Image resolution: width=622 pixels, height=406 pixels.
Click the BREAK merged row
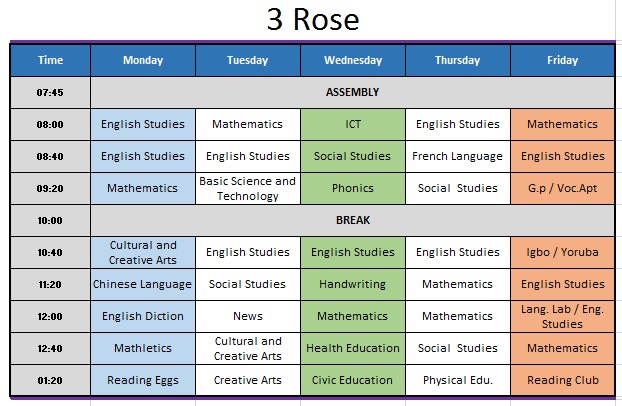tap(352, 220)
